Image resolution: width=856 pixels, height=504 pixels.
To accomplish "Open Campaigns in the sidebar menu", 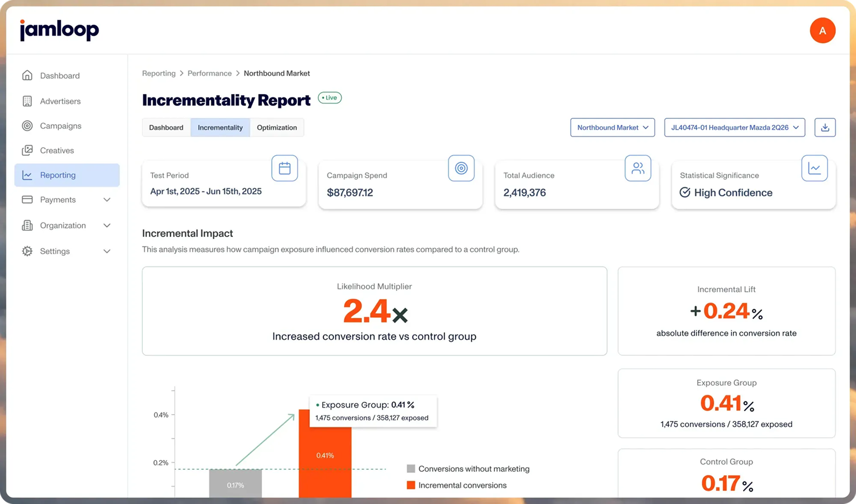I will [x=67, y=126].
